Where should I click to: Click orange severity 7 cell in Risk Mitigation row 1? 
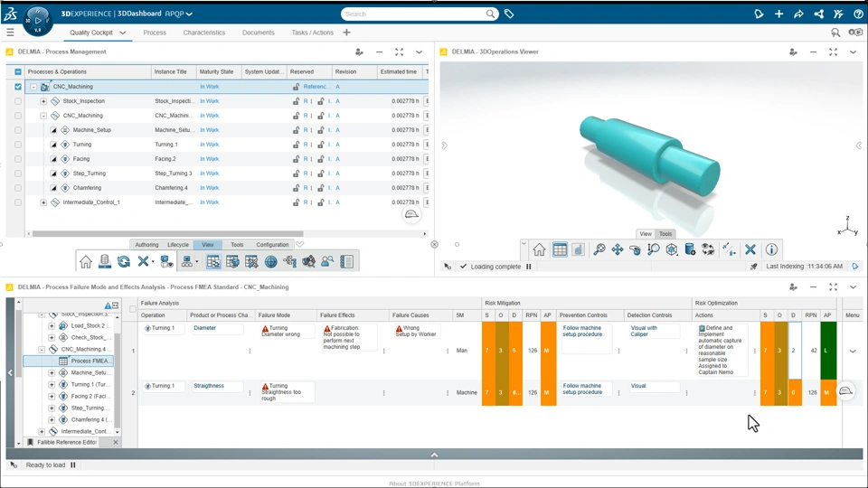pyautogui.click(x=487, y=351)
